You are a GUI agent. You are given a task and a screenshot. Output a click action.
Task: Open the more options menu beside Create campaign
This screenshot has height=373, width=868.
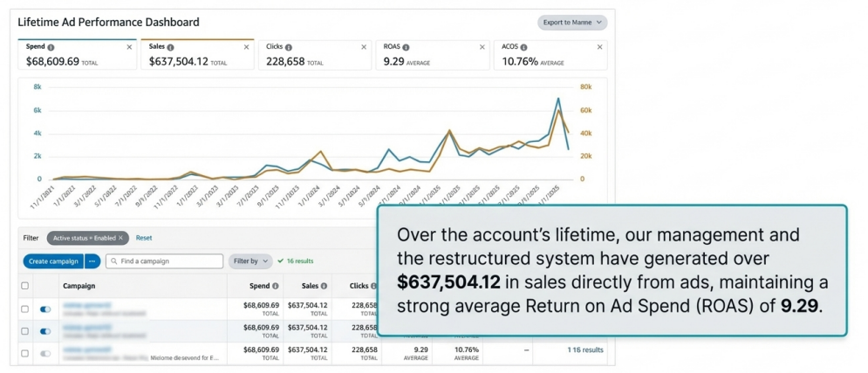(93, 261)
